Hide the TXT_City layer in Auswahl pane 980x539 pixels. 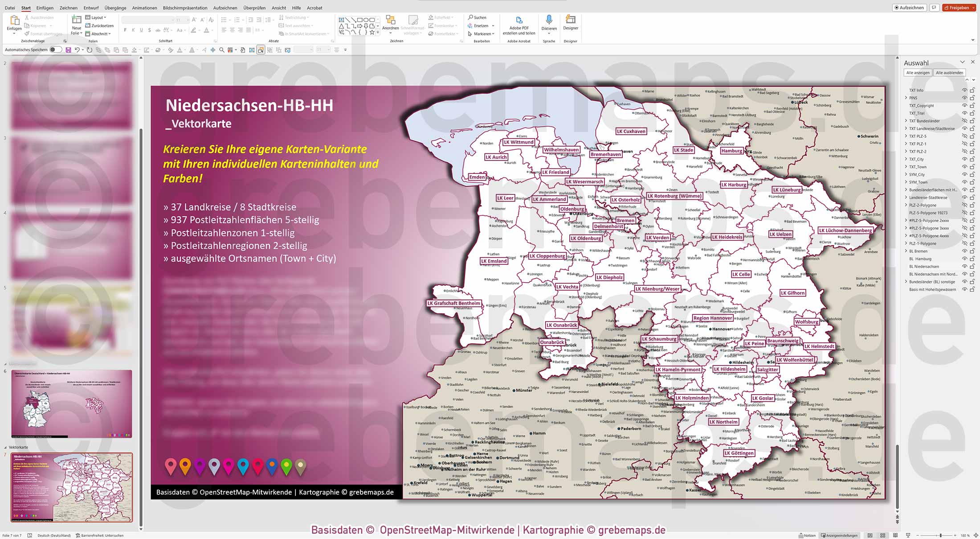click(x=964, y=159)
